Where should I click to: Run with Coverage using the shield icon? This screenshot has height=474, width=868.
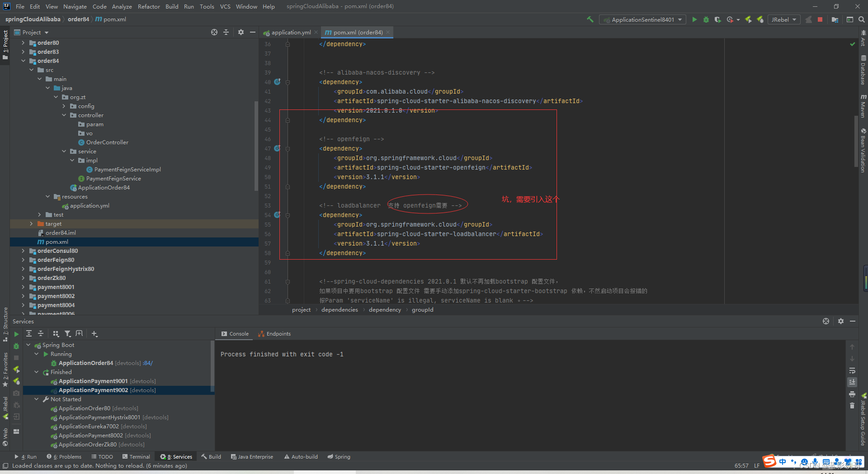717,19
